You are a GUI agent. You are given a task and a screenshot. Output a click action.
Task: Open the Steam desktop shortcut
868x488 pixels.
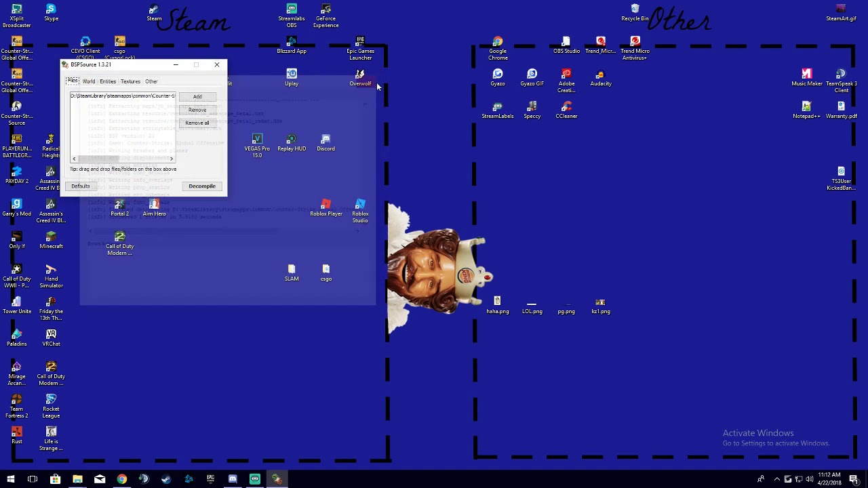(x=154, y=13)
